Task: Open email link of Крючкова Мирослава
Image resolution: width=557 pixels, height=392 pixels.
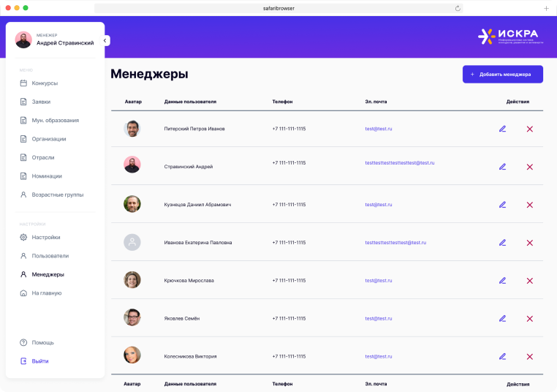Action: (x=379, y=281)
